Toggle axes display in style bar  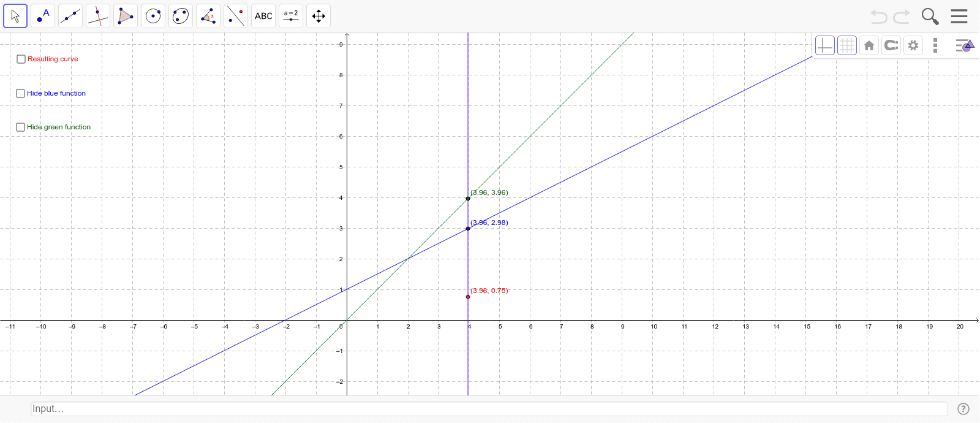point(825,45)
